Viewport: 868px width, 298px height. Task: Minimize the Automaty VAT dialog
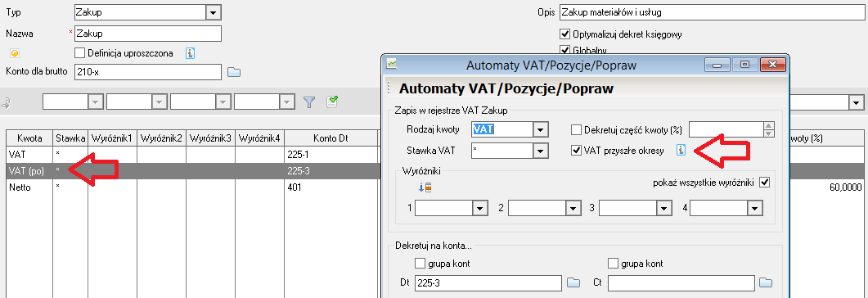click(717, 65)
